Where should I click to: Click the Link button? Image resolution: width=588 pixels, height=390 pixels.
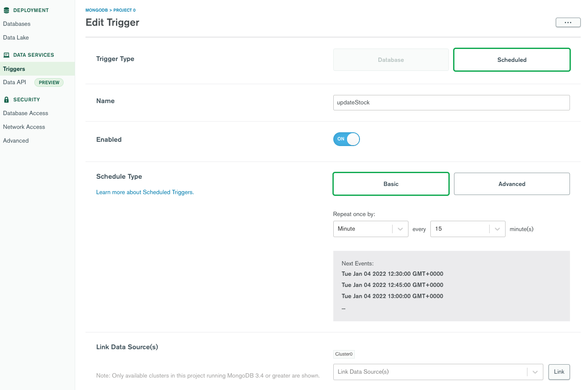click(x=559, y=372)
